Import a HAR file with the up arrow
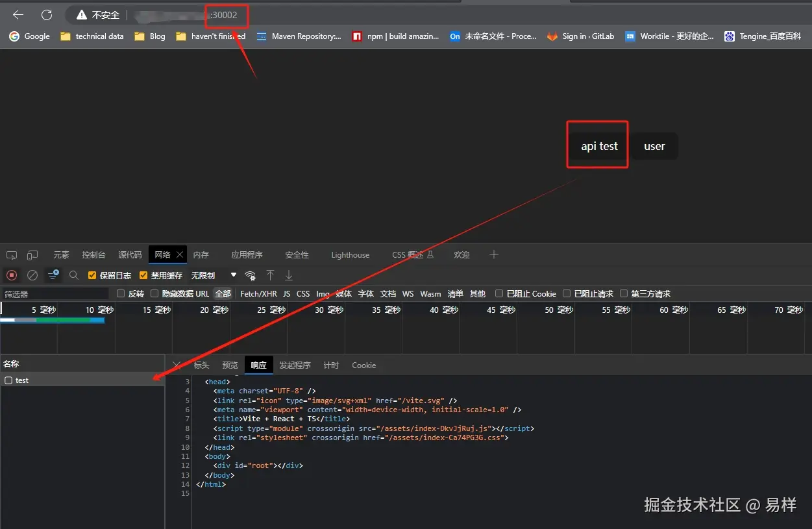This screenshot has width=812, height=529. [270, 275]
